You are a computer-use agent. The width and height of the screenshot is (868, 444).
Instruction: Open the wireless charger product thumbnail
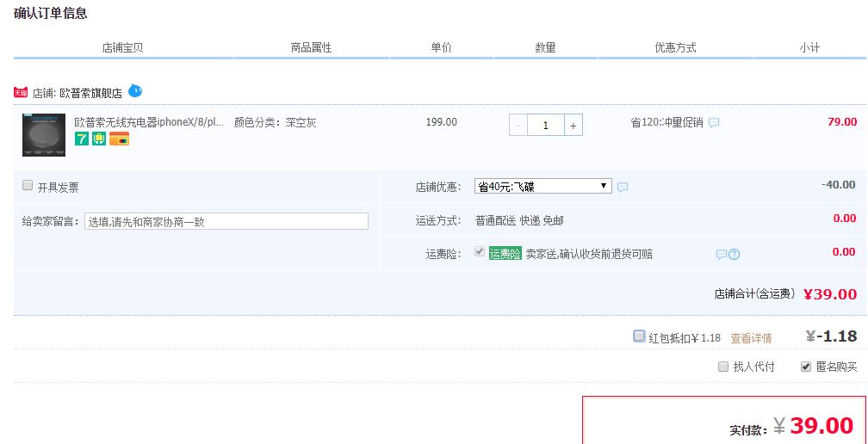[44, 135]
